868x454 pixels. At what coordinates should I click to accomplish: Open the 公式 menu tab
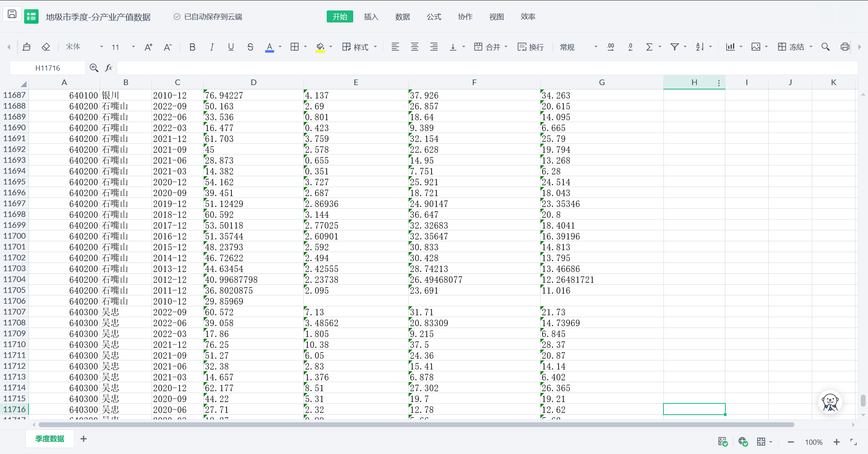pyautogui.click(x=434, y=16)
